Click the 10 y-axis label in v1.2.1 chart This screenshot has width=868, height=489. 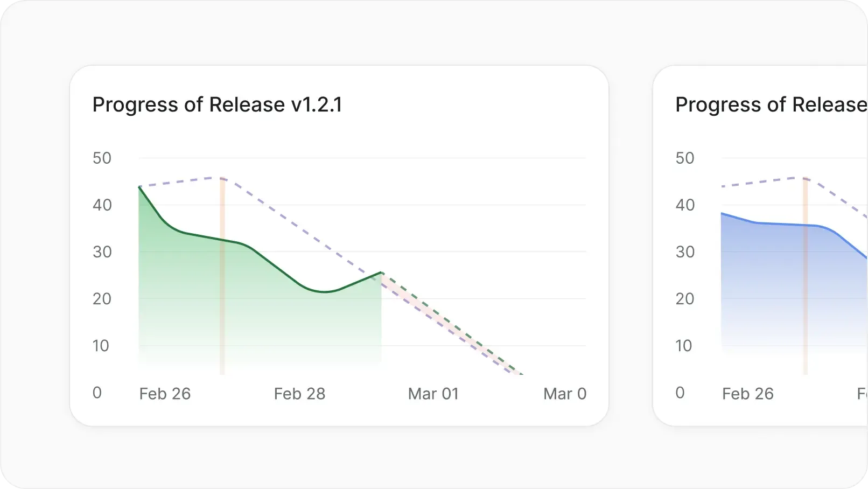click(x=101, y=346)
